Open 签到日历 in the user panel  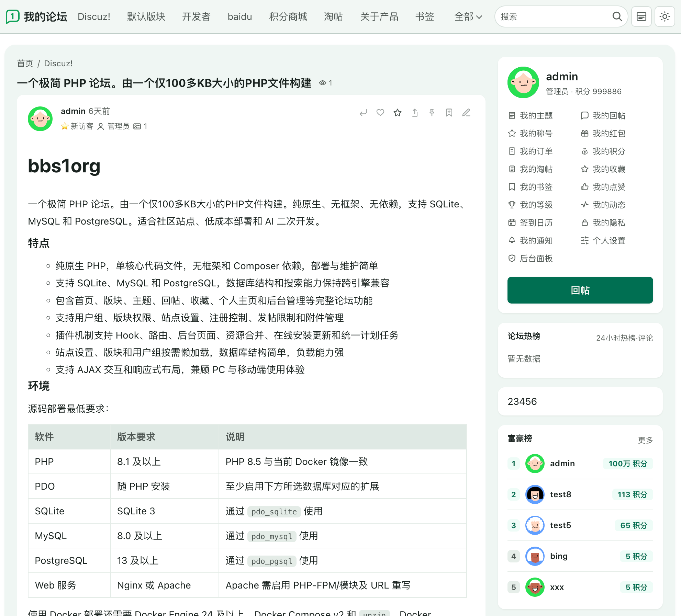click(x=531, y=223)
